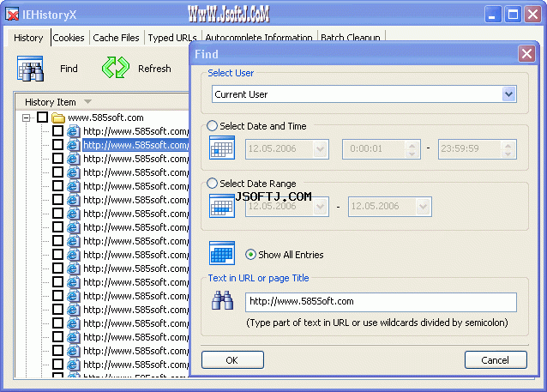The width and height of the screenshot is (547, 392).
Task: Select the www.585soft.com folder row
Action: tap(105, 118)
